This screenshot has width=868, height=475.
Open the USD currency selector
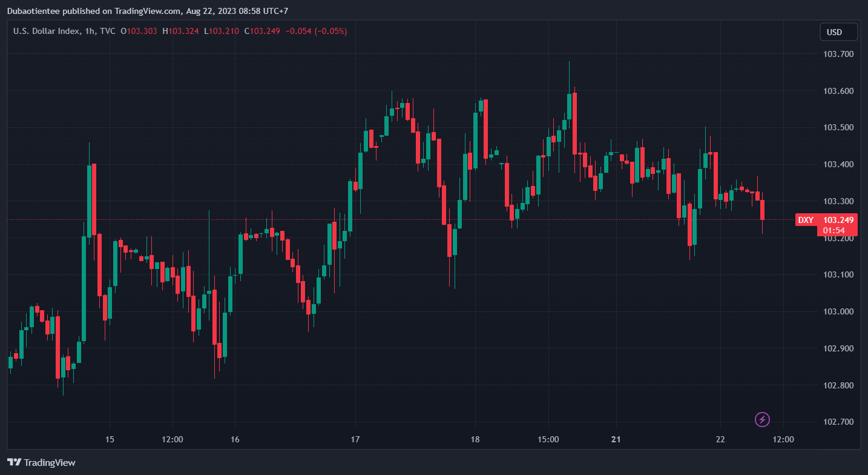point(838,32)
